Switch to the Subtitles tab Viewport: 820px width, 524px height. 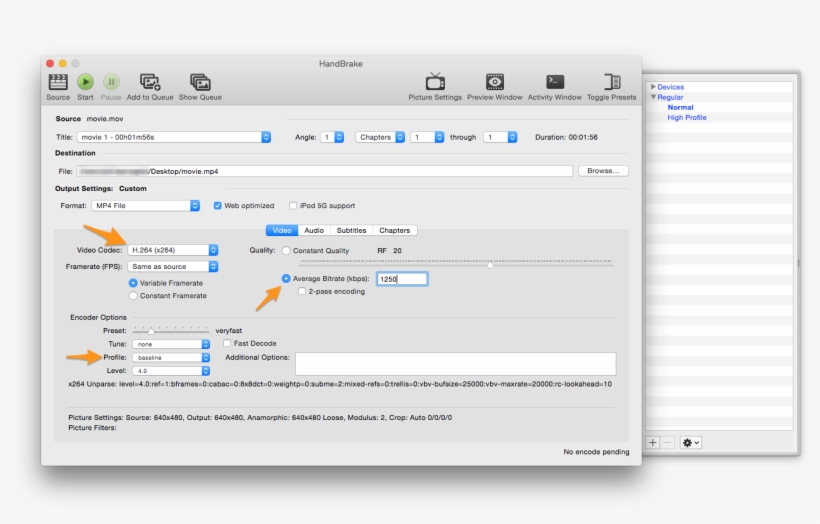(351, 230)
